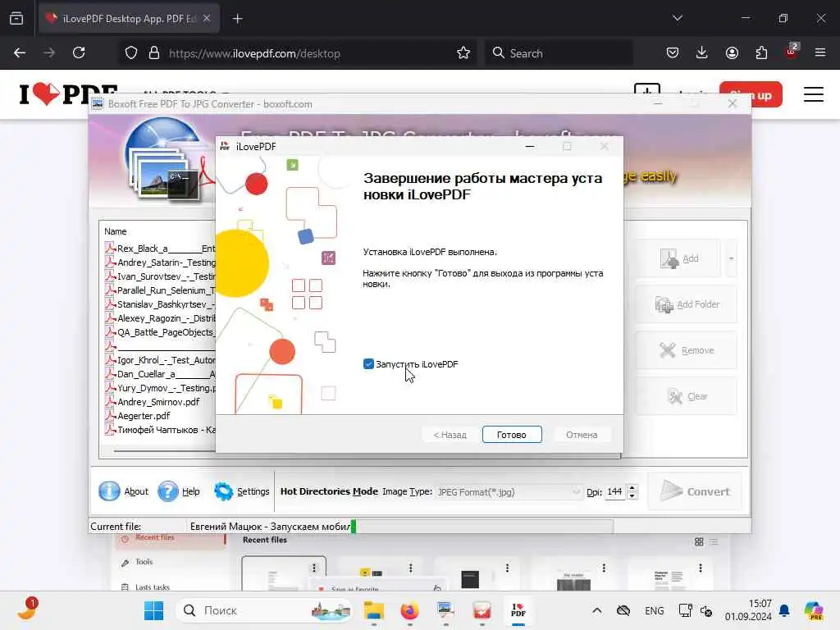
Task: Open Windows Start menu
Action: tap(153, 610)
